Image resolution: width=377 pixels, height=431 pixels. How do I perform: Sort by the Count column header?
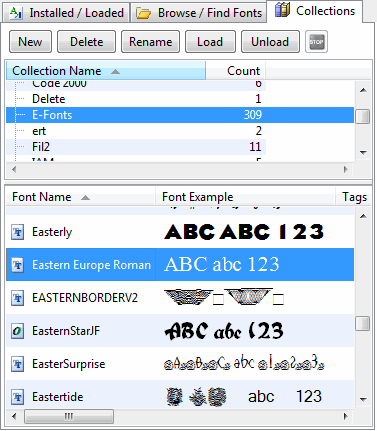point(235,71)
